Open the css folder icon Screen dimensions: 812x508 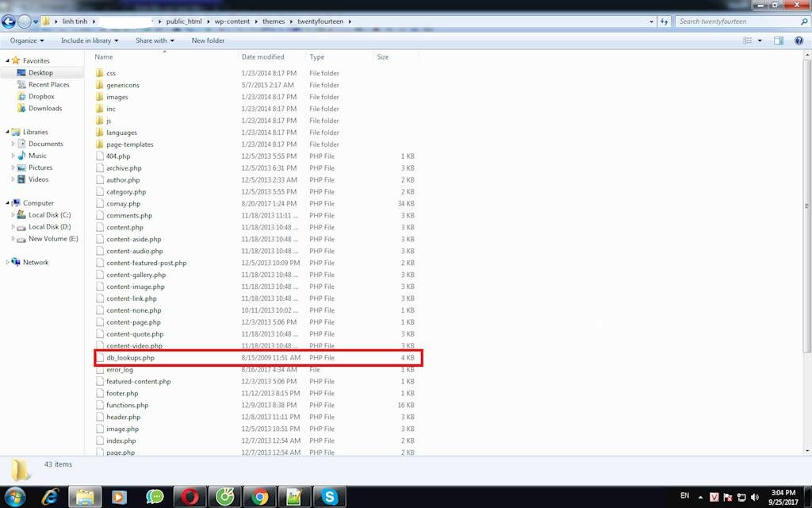100,73
